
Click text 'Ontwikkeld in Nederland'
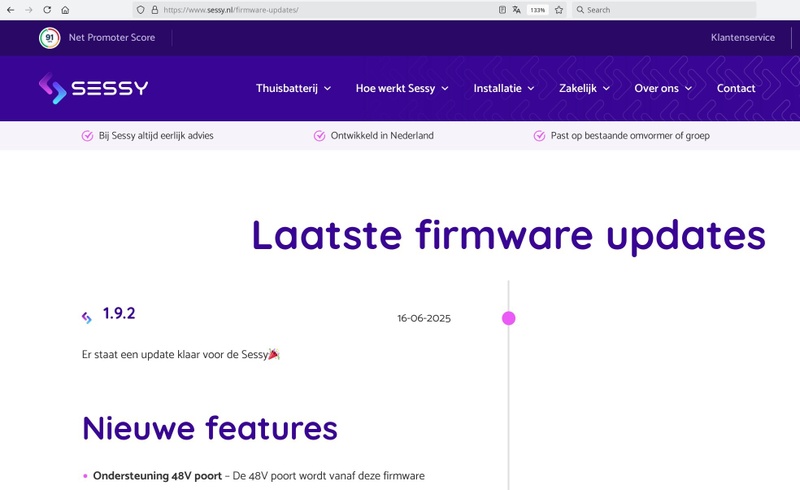pos(382,136)
